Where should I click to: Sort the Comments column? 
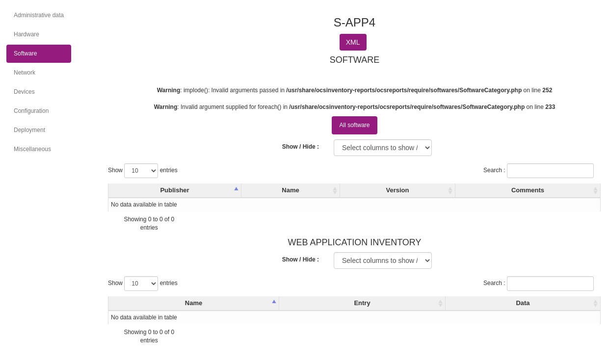(x=528, y=190)
